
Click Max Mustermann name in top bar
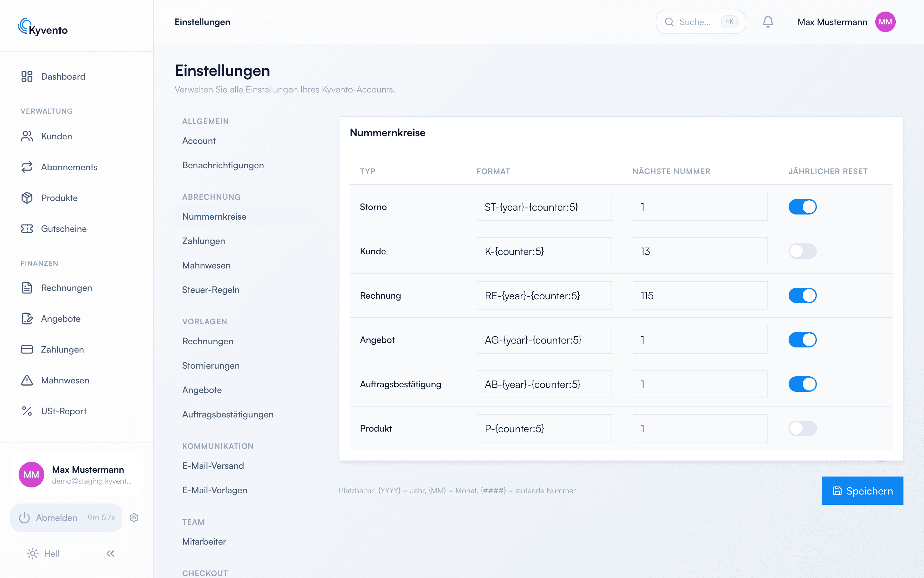coord(832,22)
